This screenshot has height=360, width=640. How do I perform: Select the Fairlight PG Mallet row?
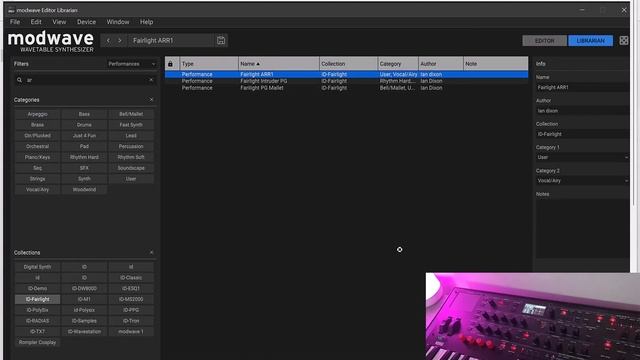click(346, 88)
